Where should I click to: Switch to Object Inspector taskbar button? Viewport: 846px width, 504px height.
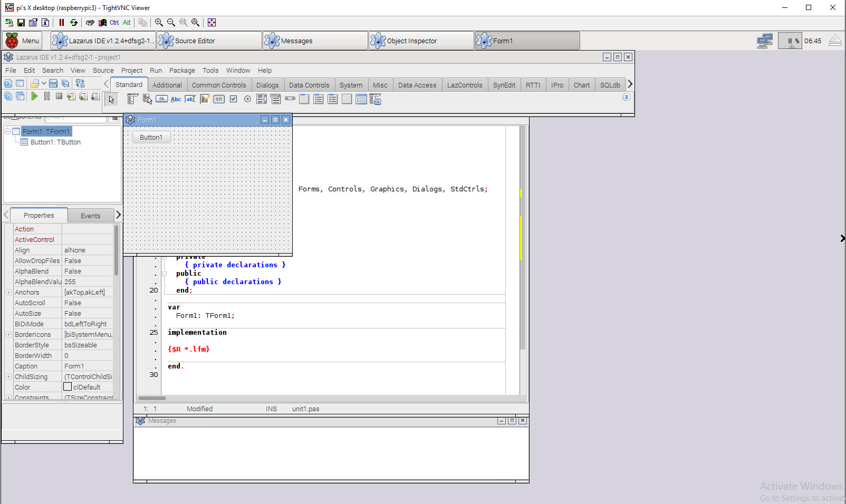[421, 41]
